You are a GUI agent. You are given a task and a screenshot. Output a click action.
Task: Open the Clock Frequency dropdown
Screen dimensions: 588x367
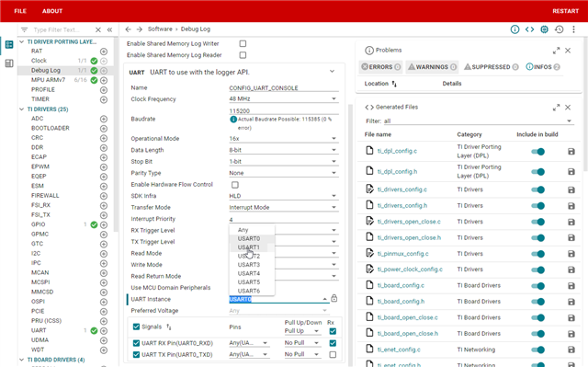[284, 98]
